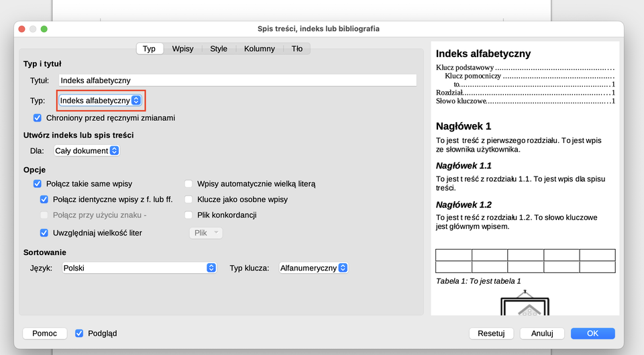Expand the Typ klucza dropdown
This screenshot has height=355, width=644.
(x=313, y=268)
